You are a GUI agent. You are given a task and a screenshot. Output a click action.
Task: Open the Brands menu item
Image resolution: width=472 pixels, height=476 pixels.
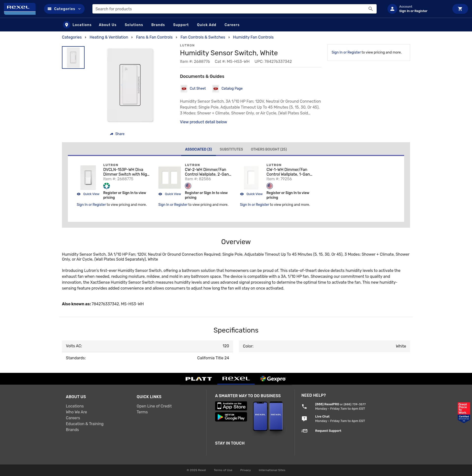pos(158,25)
